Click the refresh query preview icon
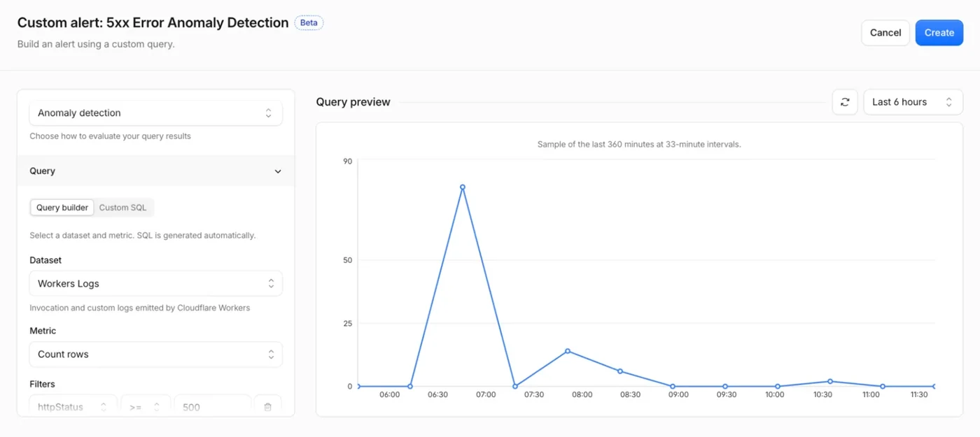980x437 pixels. point(845,102)
